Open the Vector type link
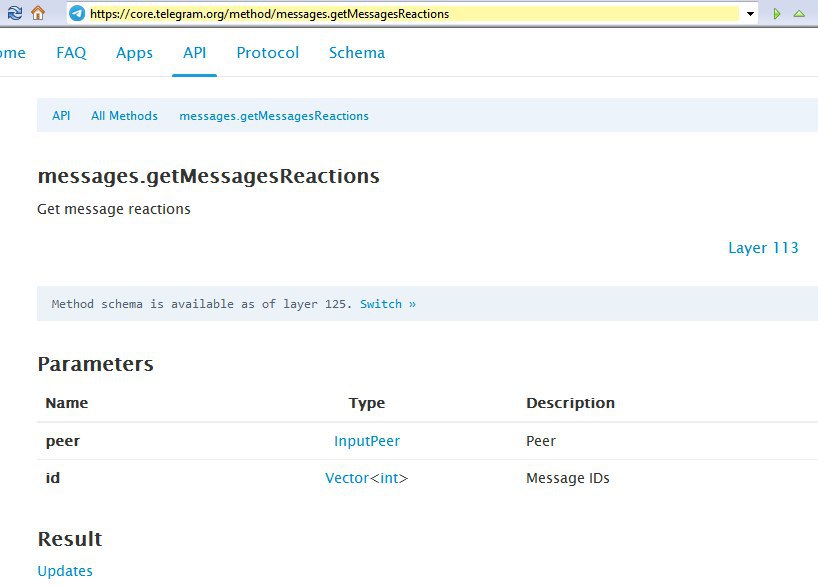Image resolution: width=818 pixels, height=586 pixels. pos(347,478)
